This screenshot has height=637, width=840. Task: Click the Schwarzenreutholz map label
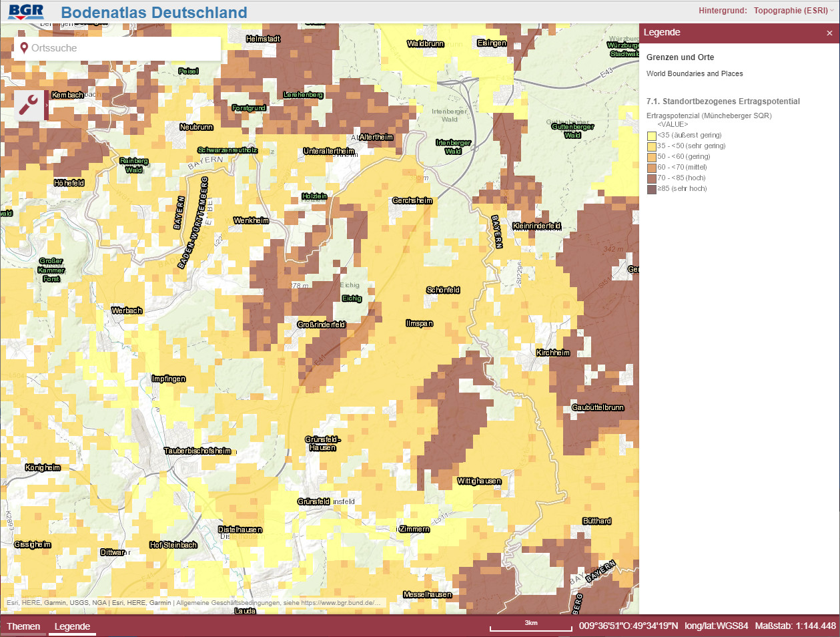coord(228,150)
